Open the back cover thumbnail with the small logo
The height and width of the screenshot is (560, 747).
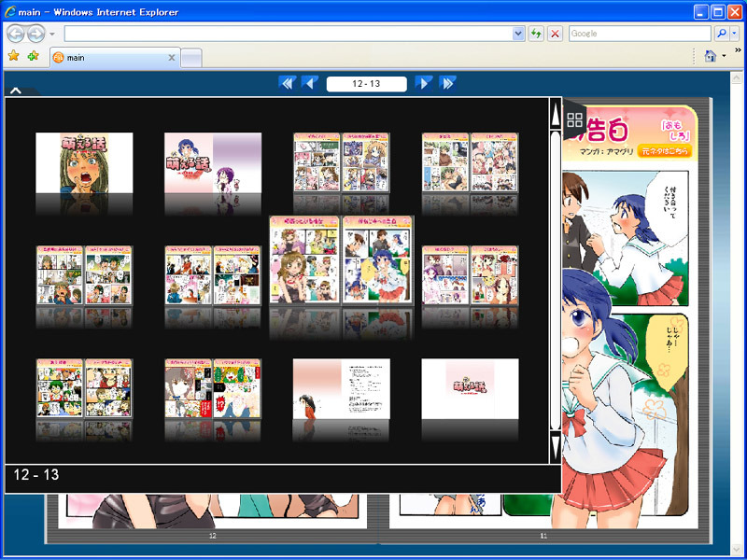[471, 388]
